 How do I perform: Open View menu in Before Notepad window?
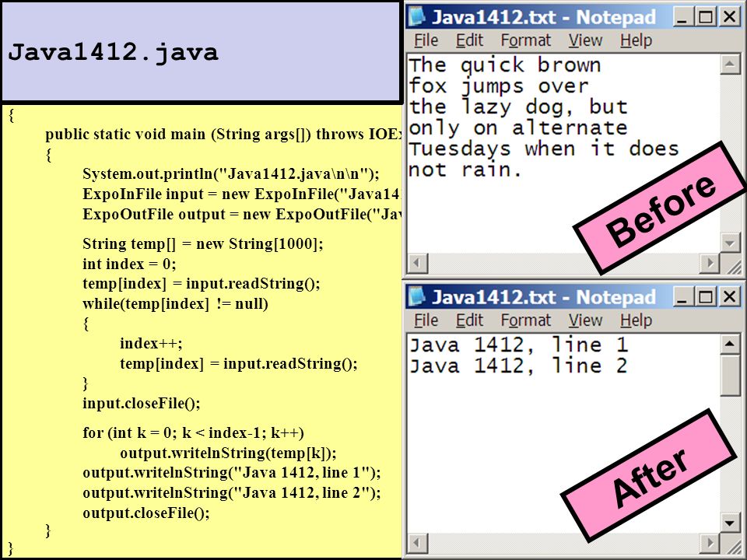[585, 40]
